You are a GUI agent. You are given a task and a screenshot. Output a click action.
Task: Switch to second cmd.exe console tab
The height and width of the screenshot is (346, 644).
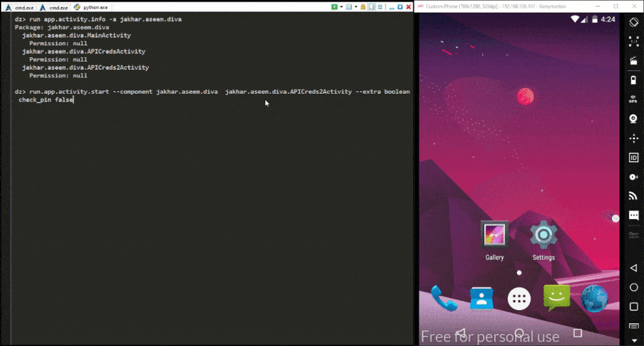pyautogui.click(x=54, y=8)
